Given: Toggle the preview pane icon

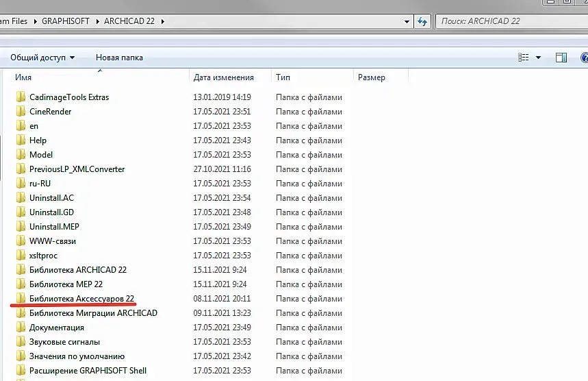Looking at the screenshot, I should click(561, 58).
